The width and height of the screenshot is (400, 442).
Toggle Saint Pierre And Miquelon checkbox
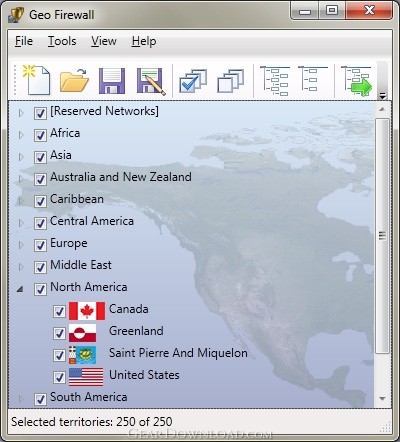coord(59,355)
